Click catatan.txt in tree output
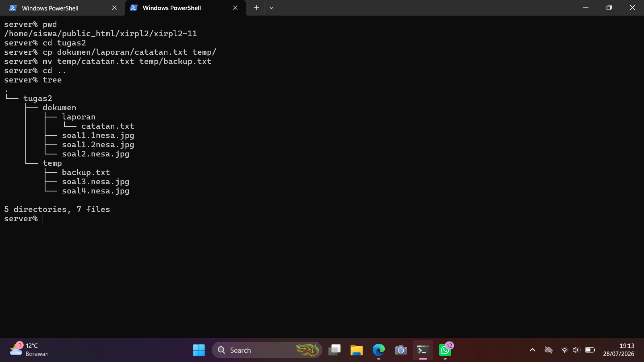Screen dimensions: 644x362 108,126
